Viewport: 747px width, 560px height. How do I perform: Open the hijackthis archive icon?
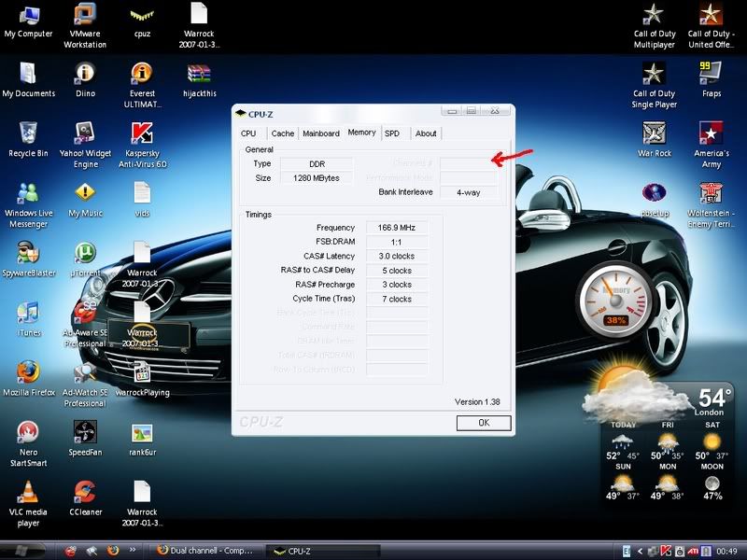pos(199,74)
